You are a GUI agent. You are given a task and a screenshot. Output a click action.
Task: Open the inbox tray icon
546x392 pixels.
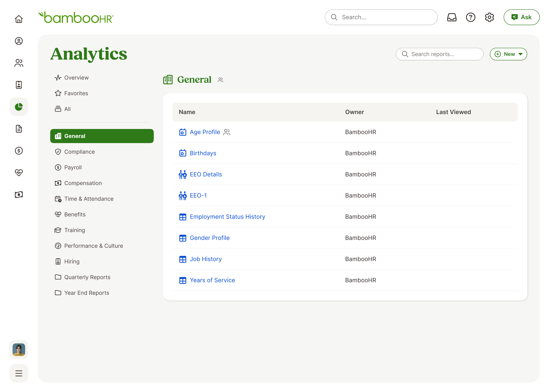452,17
